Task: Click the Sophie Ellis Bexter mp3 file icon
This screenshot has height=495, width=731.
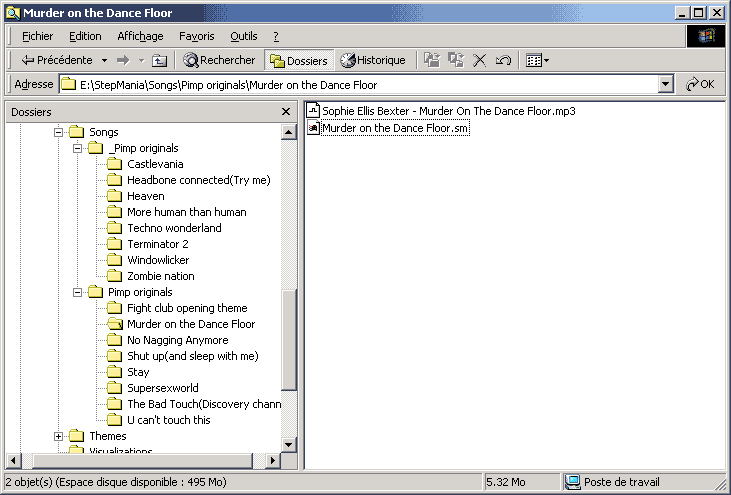Action: pyautogui.click(x=313, y=110)
